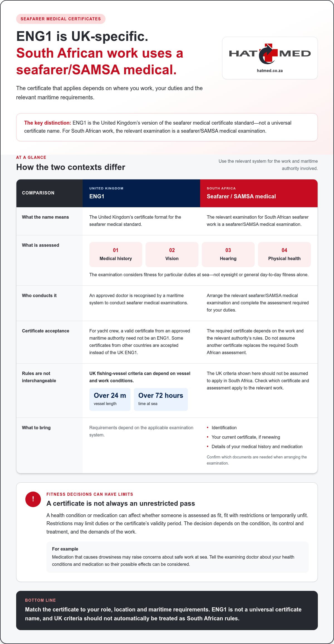Open the hatmed.co.za website link
Image resolution: width=334 pixels, height=644 pixels.
coord(270,71)
